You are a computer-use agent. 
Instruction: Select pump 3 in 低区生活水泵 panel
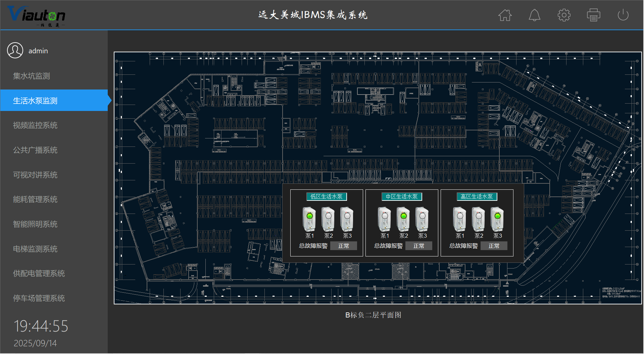347,219
